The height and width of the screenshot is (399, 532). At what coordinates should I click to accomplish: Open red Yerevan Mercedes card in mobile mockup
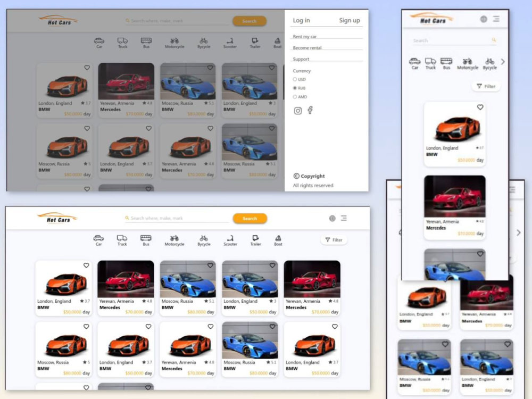[455, 207]
